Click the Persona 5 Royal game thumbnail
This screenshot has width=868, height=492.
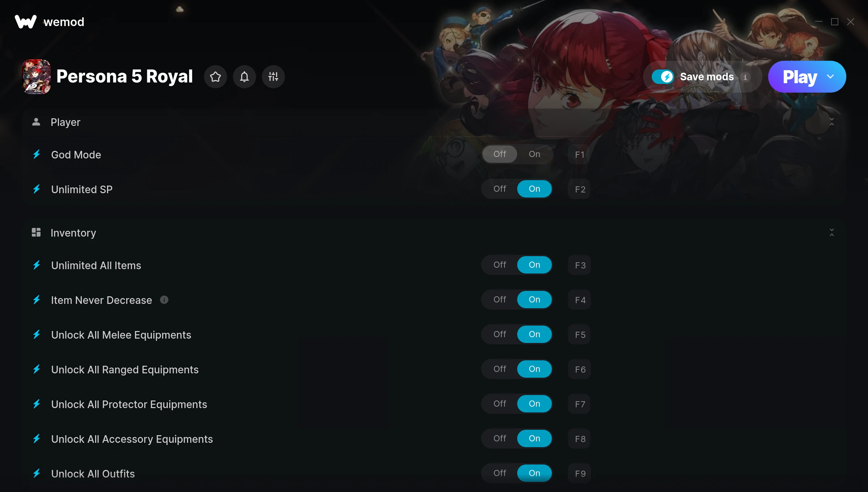pos(36,77)
